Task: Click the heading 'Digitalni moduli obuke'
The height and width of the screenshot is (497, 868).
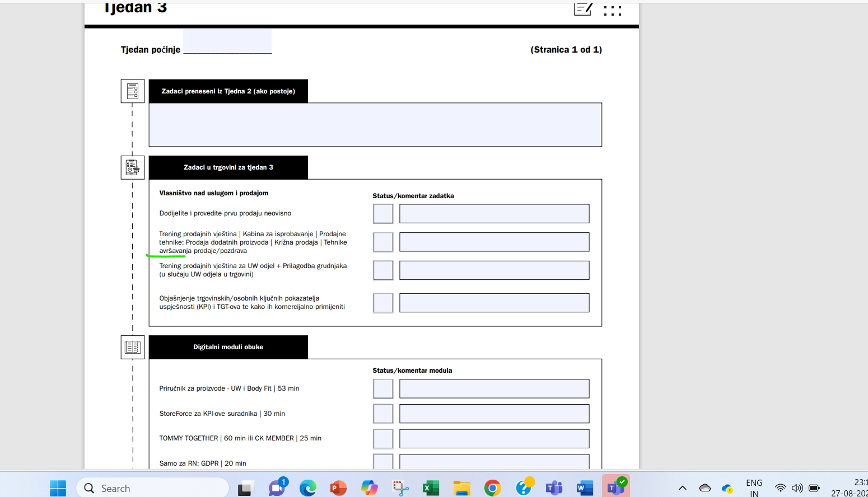Action: (x=228, y=347)
